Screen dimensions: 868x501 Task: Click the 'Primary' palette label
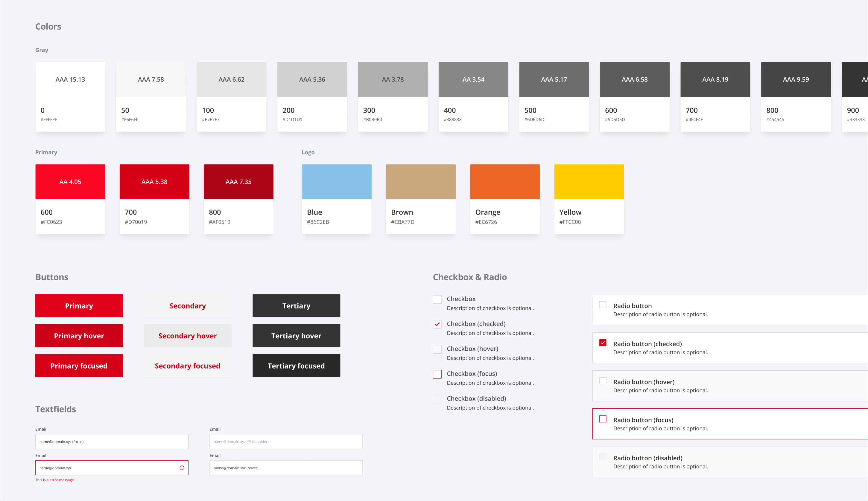tap(46, 152)
